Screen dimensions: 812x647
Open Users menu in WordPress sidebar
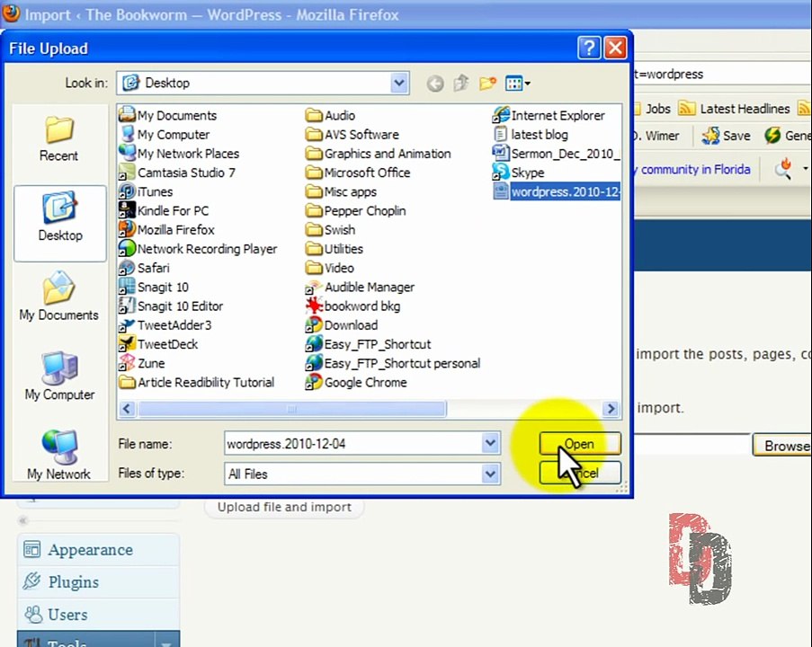(x=98, y=615)
